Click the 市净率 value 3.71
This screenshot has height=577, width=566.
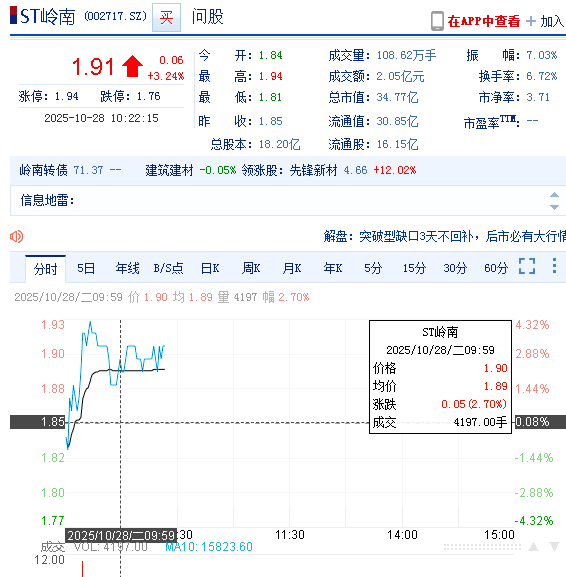(x=538, y=97)
